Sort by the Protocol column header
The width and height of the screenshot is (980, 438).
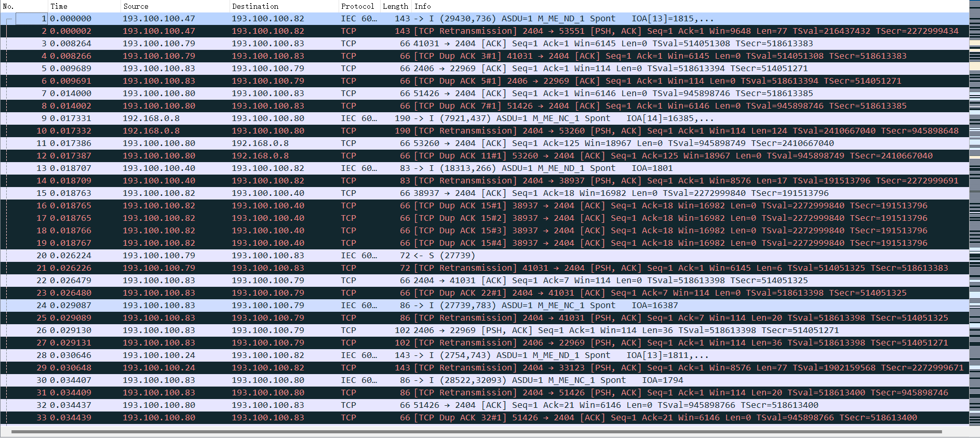pos(359,6)
